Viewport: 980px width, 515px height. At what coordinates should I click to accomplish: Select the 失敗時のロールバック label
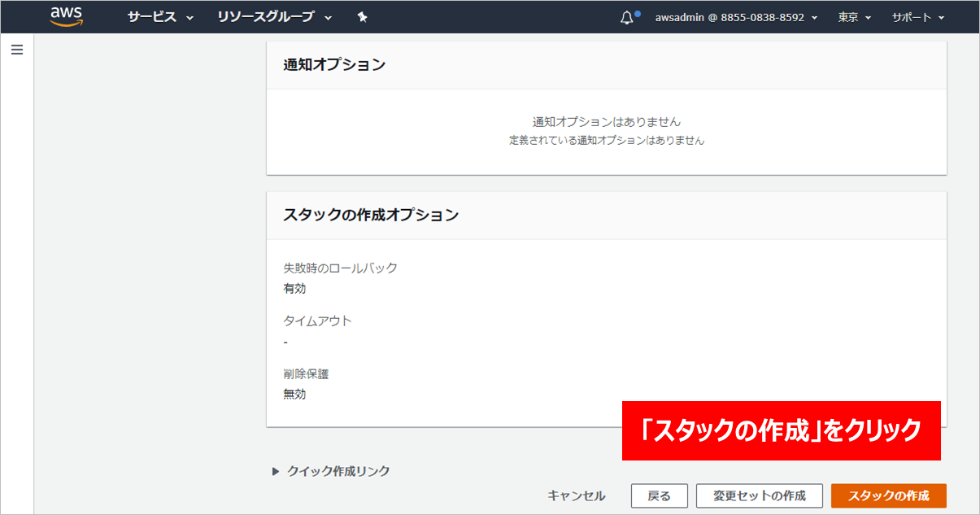[x=341, y=268]
